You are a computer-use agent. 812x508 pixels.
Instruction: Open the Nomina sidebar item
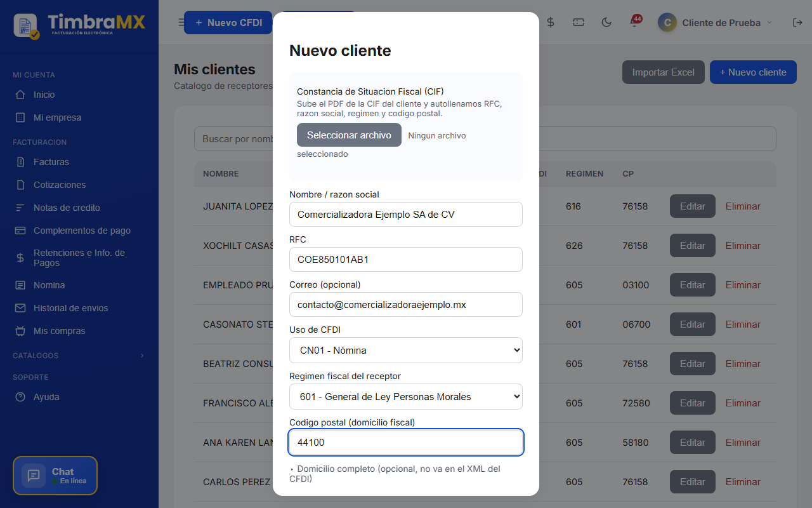[x=49, y=285]
